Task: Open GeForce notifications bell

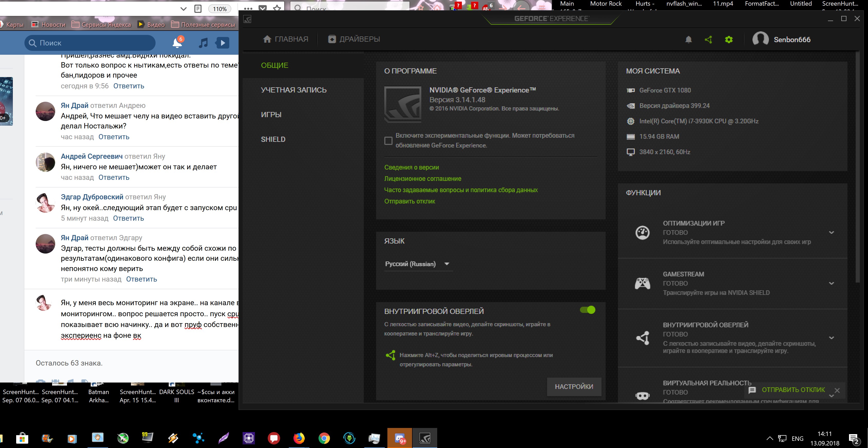Action: pyautogui.click(x=688, y=40)
